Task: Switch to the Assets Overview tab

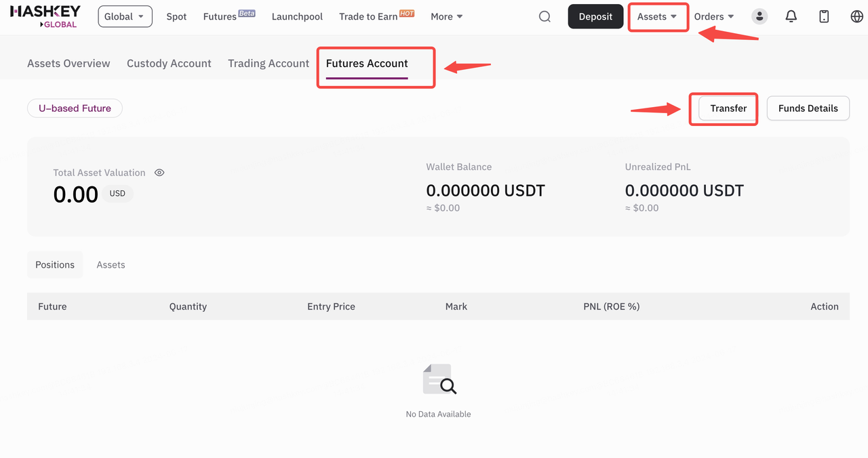Action: [x=68, y=63]
